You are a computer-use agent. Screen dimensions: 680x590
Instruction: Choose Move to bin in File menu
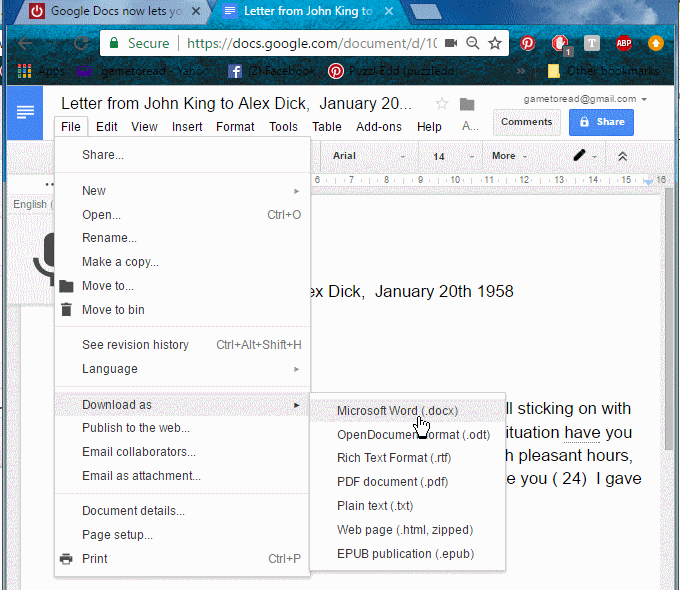pyautogui.click(x=182, y=310)
